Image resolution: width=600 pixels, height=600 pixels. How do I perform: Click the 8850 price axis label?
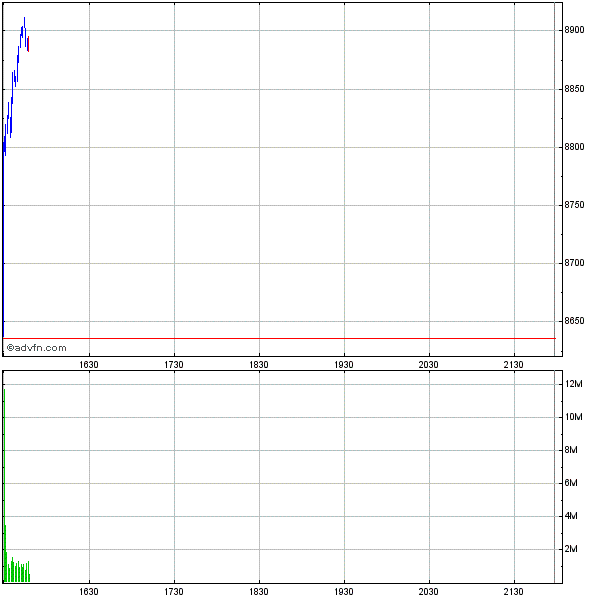[x=574, y=89]
